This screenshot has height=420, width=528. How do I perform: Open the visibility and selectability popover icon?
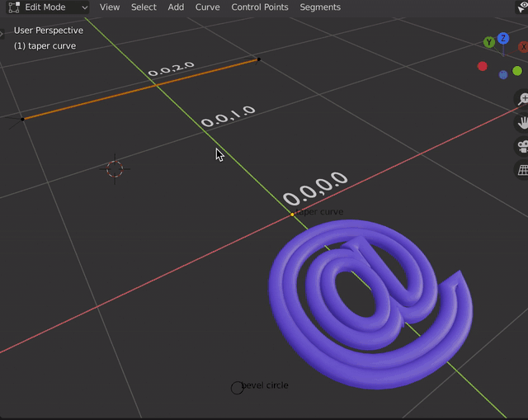[522, 7]
